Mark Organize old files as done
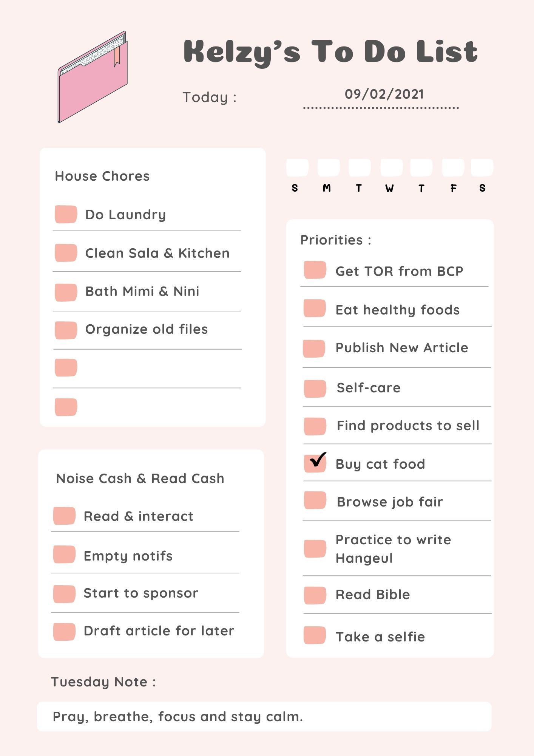 (x=66, y=330)
